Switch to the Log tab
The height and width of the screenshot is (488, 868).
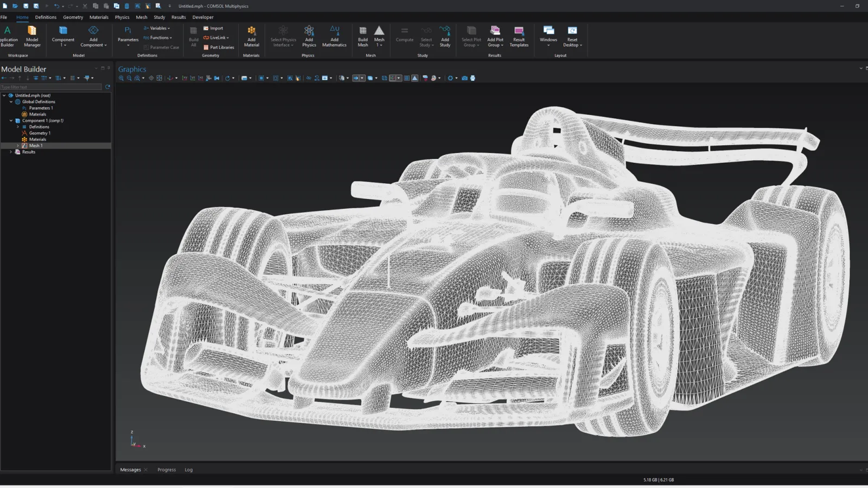189,470
